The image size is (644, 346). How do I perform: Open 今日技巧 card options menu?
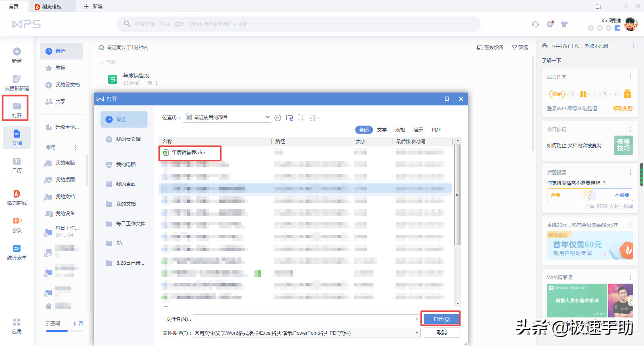pyautogui.click(x=631, y=129)
